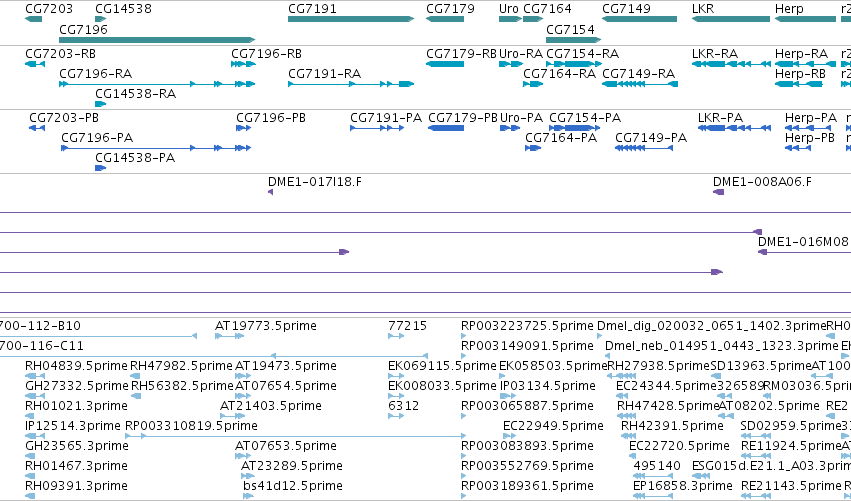
Task: Select the CG14538 gene label
Action: click(x=123, y=9)
